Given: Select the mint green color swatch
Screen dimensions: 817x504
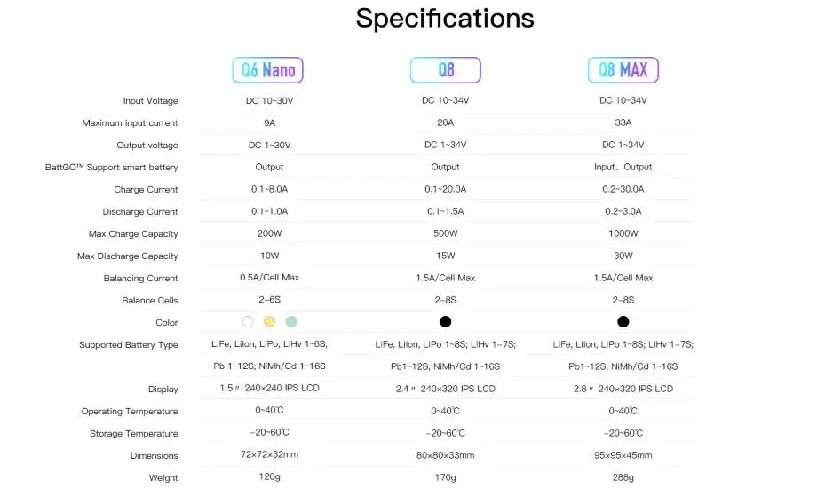Looking at the screenshot, I should (291, 322).
